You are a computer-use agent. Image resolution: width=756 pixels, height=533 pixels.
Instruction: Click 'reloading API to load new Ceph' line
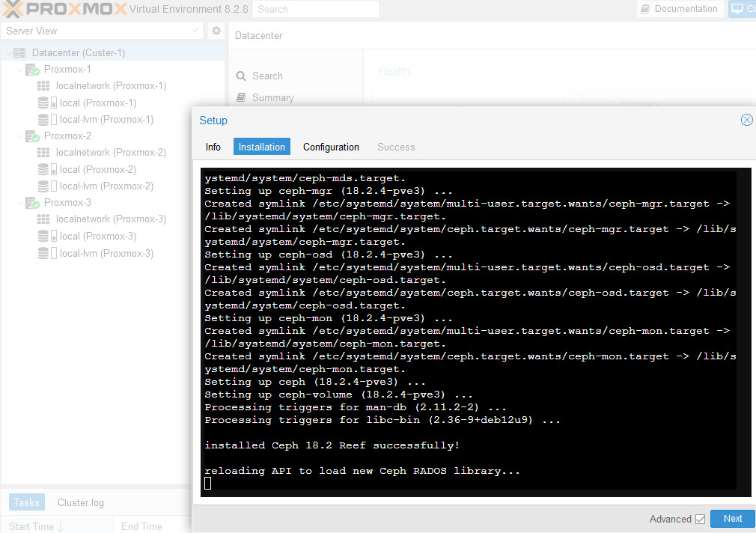coord(362,471)
